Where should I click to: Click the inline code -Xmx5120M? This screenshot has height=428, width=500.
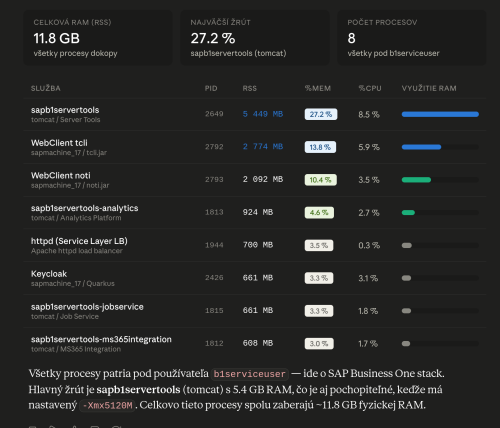(x=107, y=406)
